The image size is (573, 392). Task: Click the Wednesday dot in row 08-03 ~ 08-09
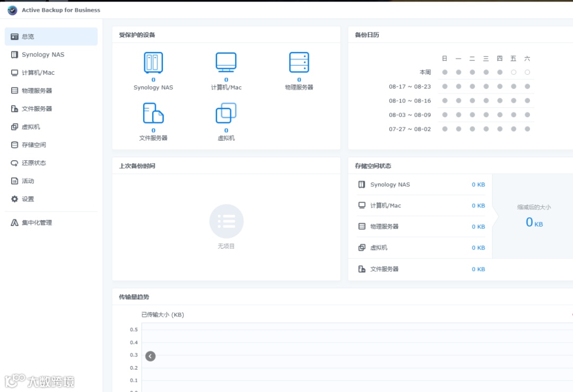click(486, 115)
